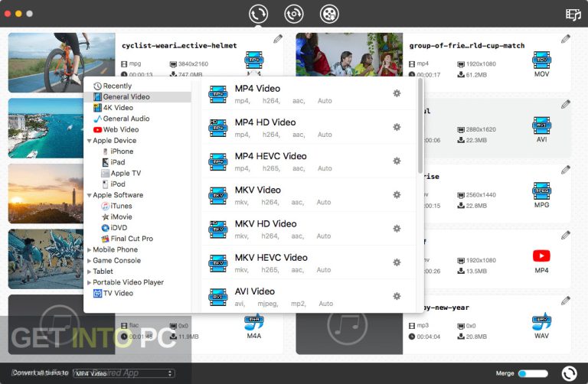Select the MKV HEVC Video format
Viewport: 588px width, 384px height.
(x=309, y=262)
